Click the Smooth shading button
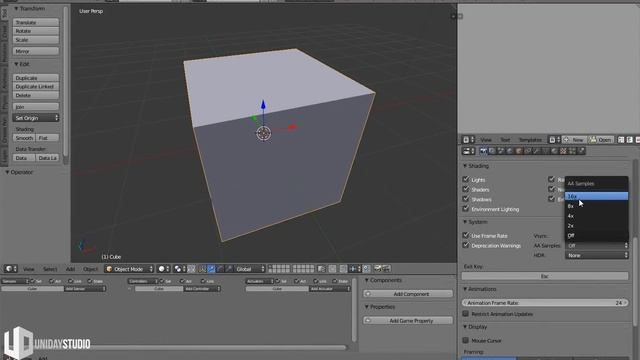This screenshot has width=640, height=360. coord(24,138)
